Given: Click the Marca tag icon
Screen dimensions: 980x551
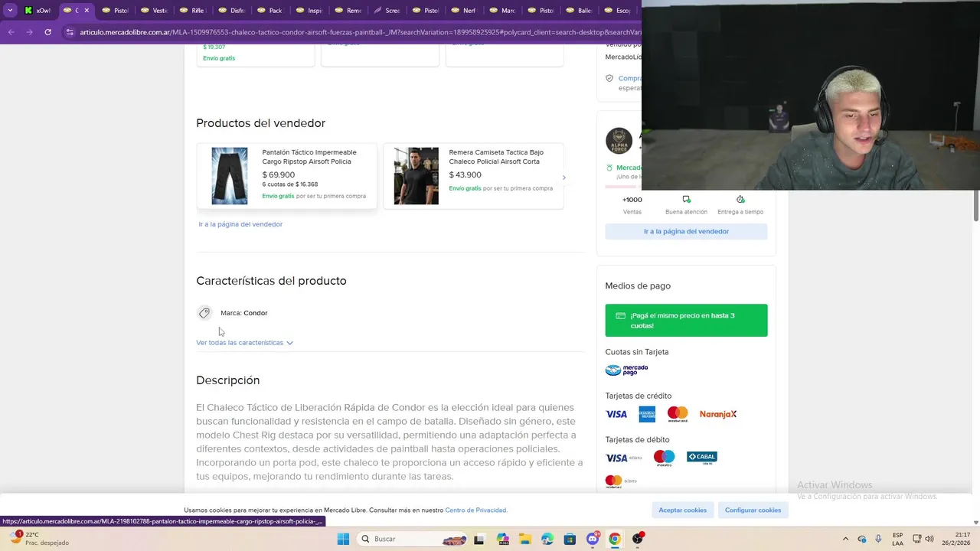Looking at the screenshot, I should click(204, 312).
